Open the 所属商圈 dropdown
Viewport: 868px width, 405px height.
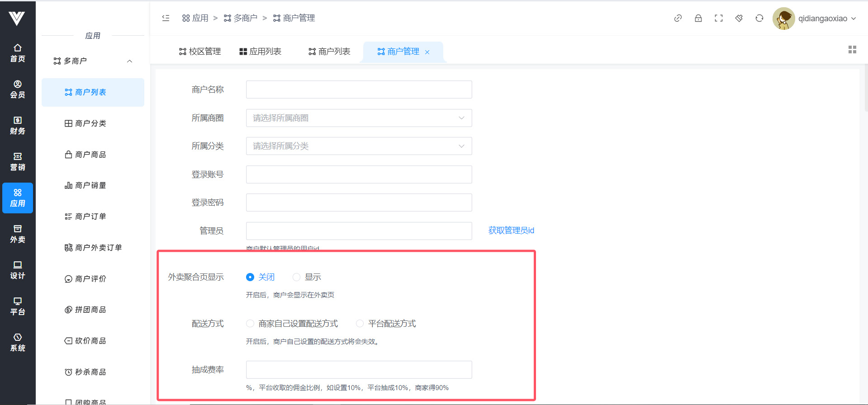tap(359, 118)
